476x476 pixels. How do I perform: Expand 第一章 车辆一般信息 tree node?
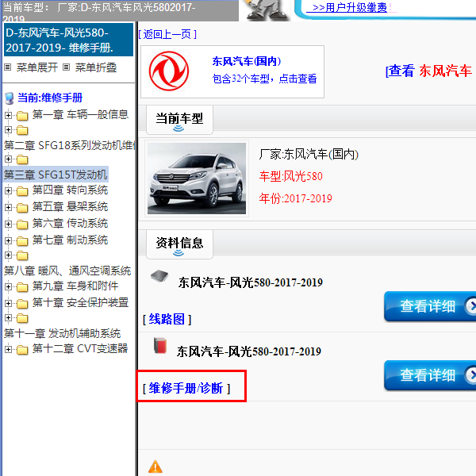[8, 115]
